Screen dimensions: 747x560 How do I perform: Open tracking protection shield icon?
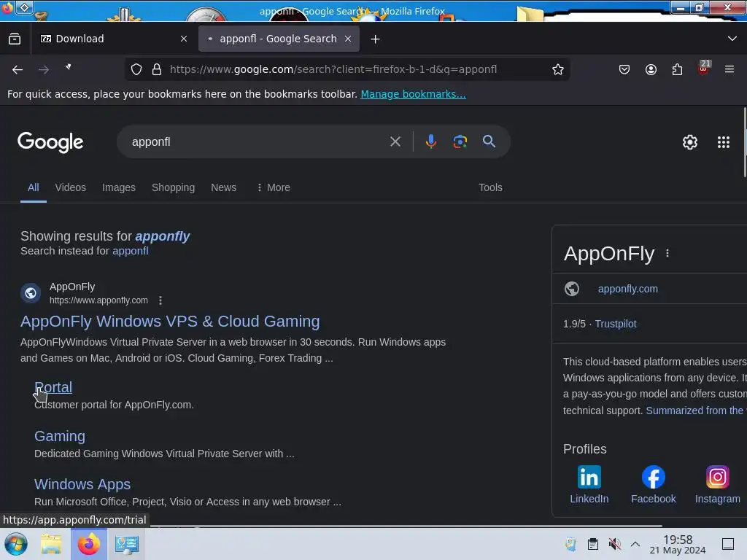point(136,69)
